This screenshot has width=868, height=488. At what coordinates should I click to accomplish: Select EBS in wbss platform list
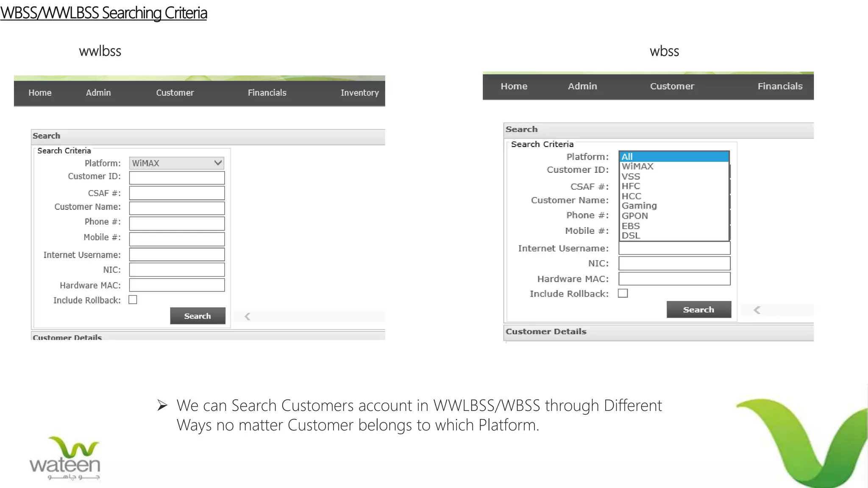674,226
